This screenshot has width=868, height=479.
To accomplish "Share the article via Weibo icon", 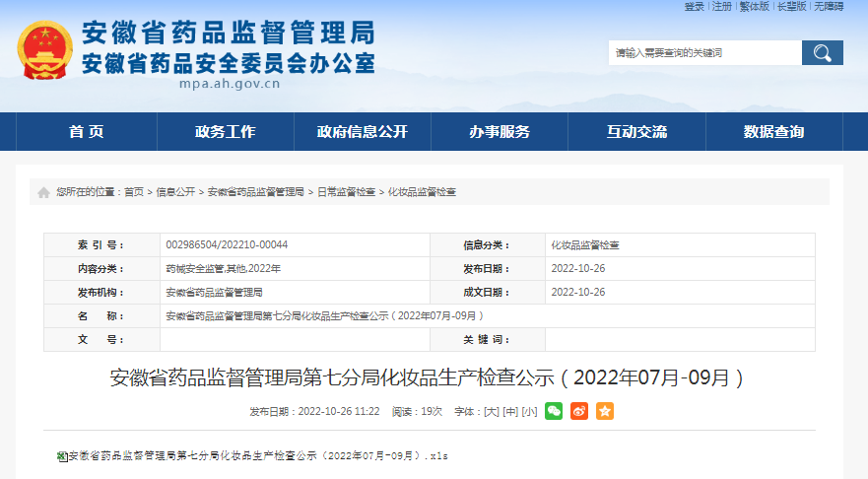I will (x=579, y=411).
